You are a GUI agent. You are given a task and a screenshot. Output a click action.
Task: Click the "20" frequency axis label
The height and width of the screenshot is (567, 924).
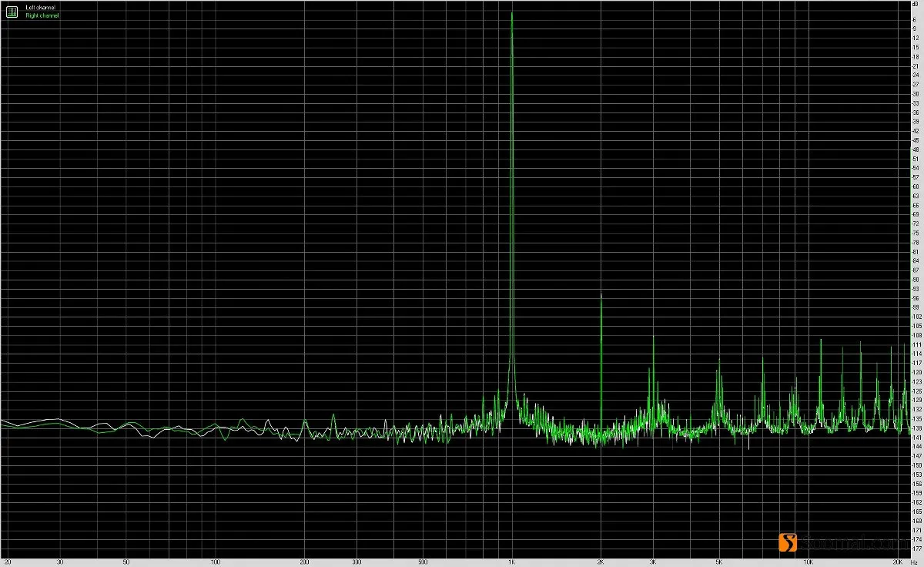pyautogui.click(x=8, y=562)
